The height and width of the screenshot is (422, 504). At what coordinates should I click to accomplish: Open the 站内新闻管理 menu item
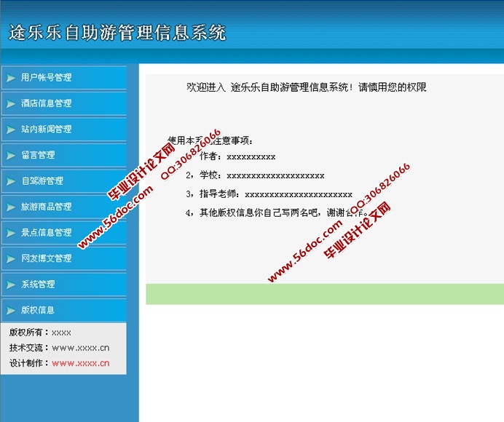(47, 130)
